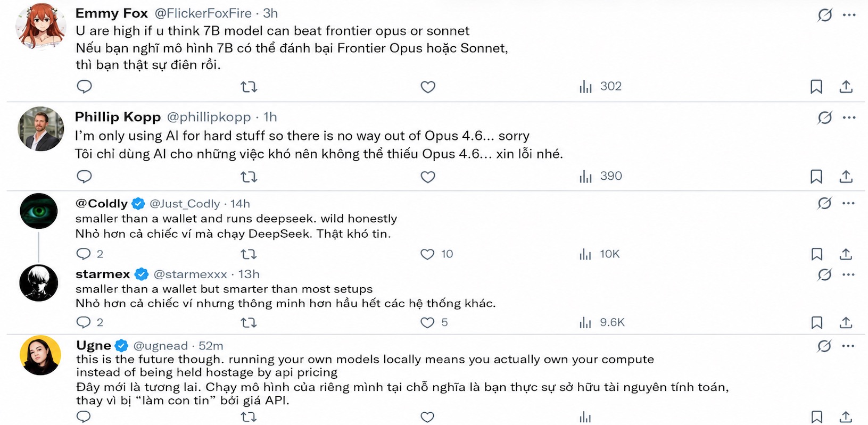
Task: Reply to Emmy Fox's tweet
Action: click(84, 86)
